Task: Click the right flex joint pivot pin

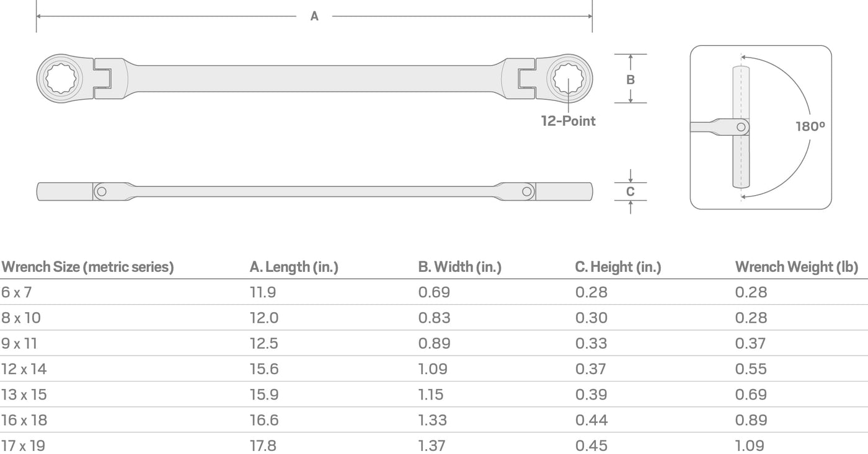Action: click(527, 191)
